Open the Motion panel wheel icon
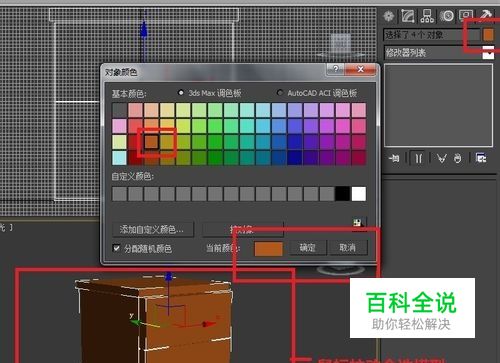This screenshot has height=363, width=500. [447, 16]
